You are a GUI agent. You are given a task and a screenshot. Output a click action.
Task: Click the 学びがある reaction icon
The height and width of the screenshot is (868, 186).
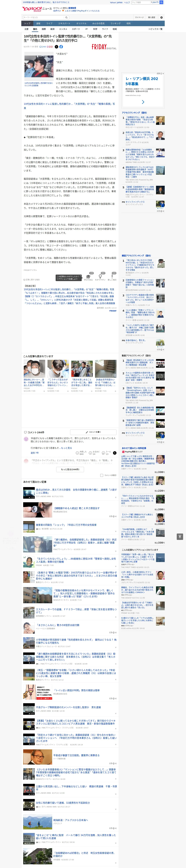89,277
